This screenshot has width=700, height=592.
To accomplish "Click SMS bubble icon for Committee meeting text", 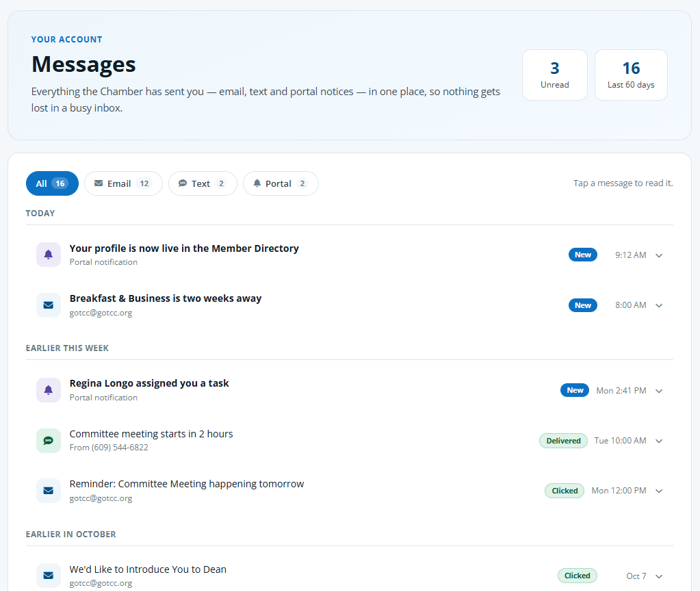I will (48, 440).
